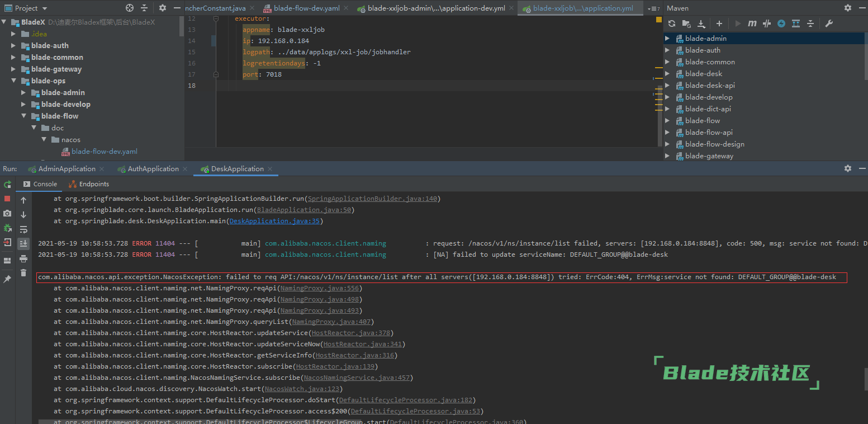
Task: Switch to AuthApplication run tab
Action: [153, 168]
